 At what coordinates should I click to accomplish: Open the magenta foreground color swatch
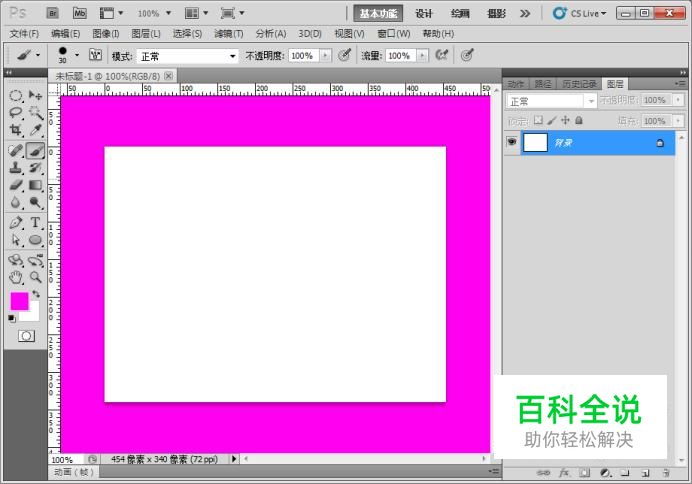pyautogui.click(x=18, y=300)
